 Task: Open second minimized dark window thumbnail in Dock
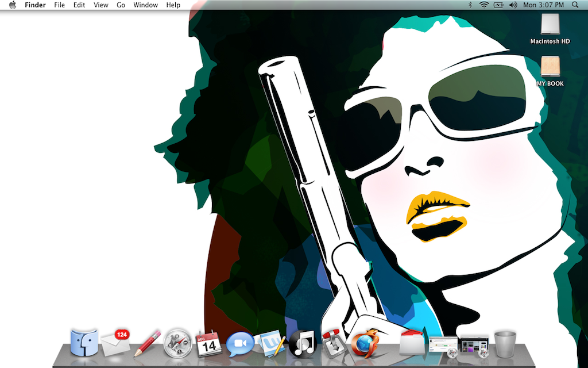tap(474, 346)
